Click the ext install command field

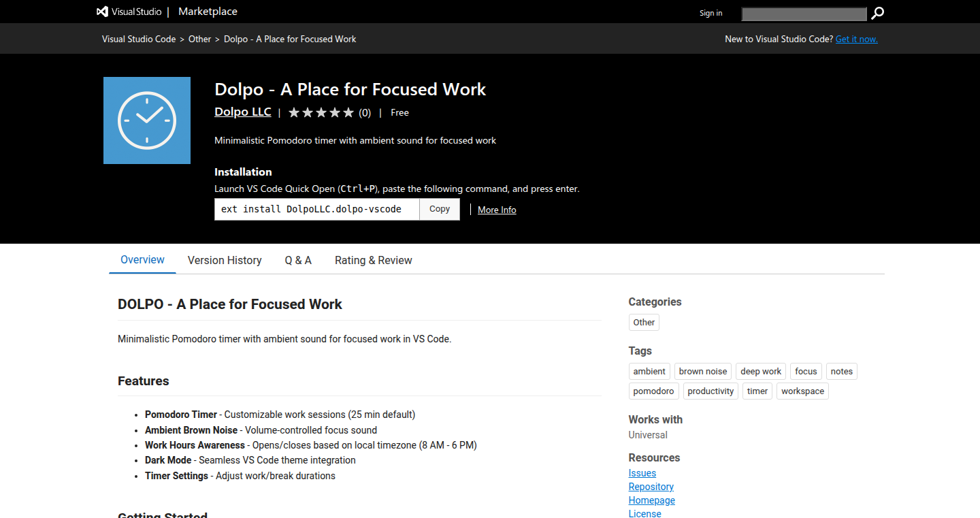coord(317,209)
